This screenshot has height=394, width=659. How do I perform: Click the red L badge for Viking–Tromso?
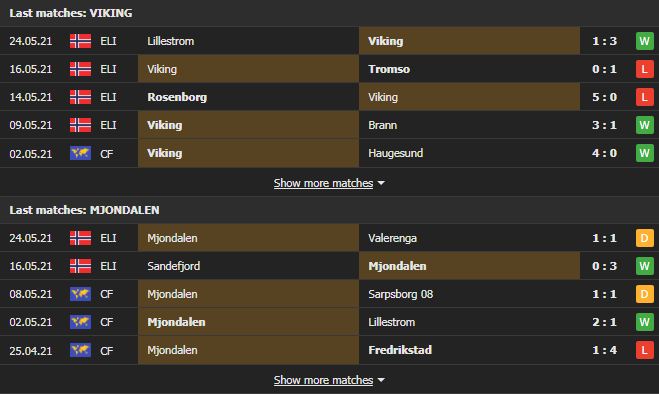pos(644,69)
